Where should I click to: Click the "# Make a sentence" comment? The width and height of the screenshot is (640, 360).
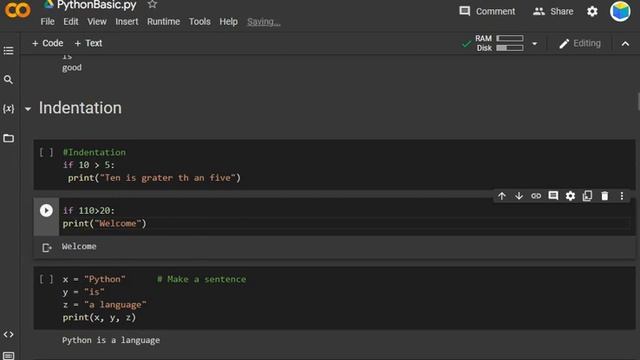[202, 279]
